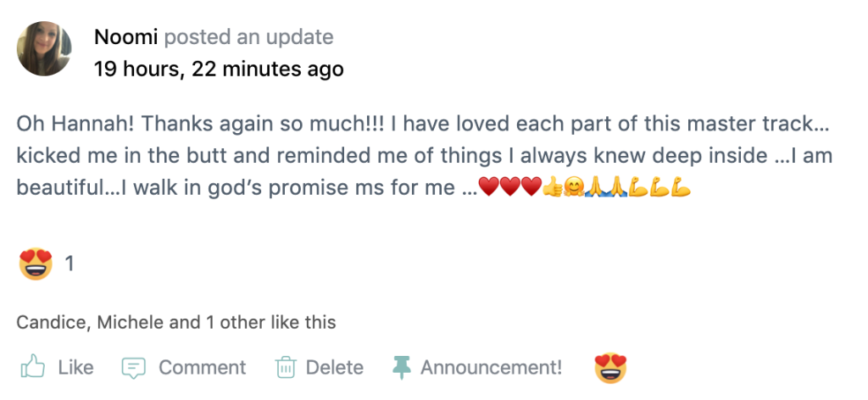The width and height of the screenshot is (868, 400).
Task: Open the "19 hours, 22 minutes ago" timestamp
Action: [x=219, y=69]
